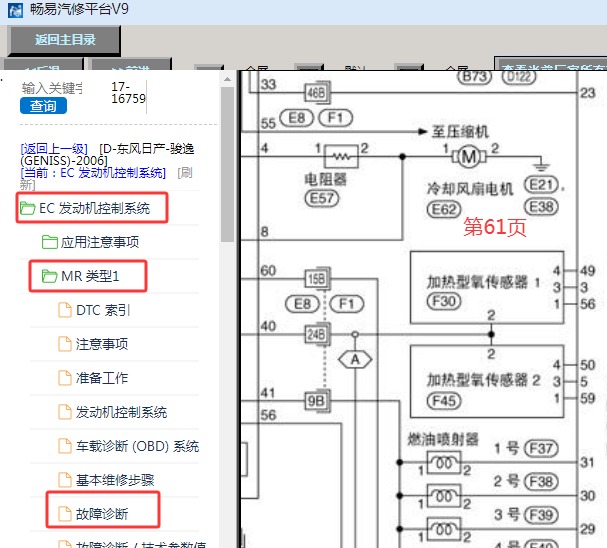607x548 pixels.
Task: Click the F38 connector label
Action: coord(541,482)
